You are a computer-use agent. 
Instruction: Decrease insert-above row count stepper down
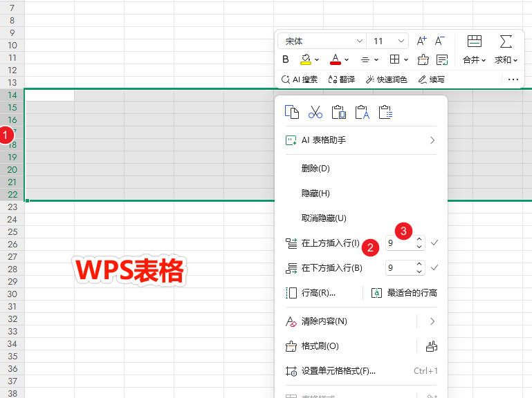coord(419,247)
